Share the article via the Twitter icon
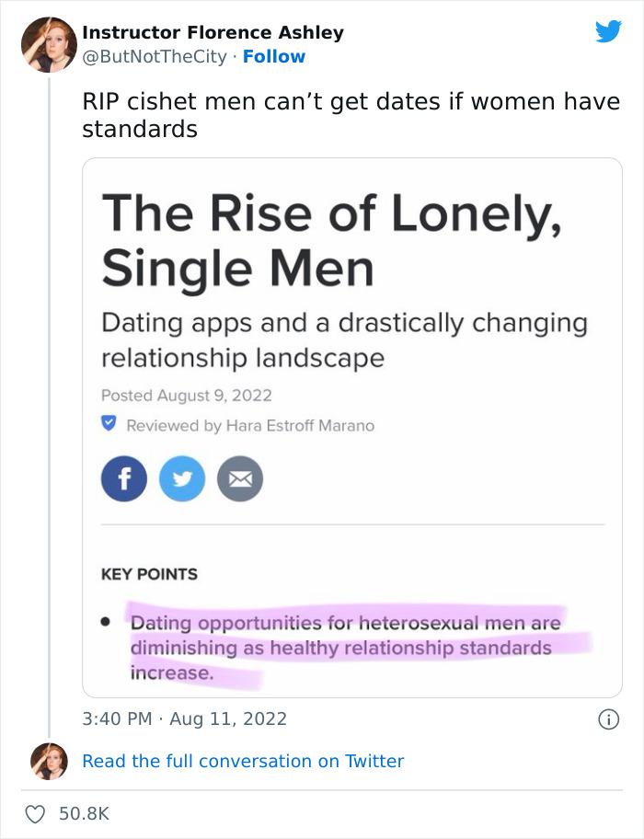This screenshot has height=839, width=644. [x=182, y=478]
